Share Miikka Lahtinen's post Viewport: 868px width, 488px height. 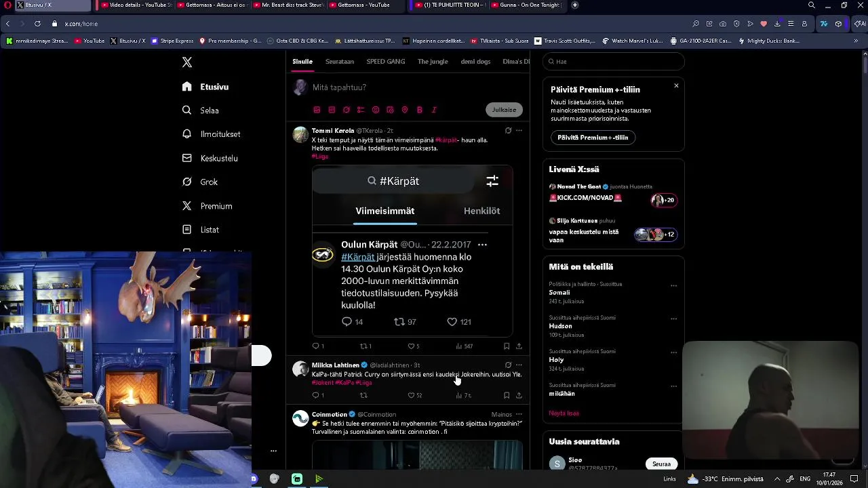click(x=519, y=395)
